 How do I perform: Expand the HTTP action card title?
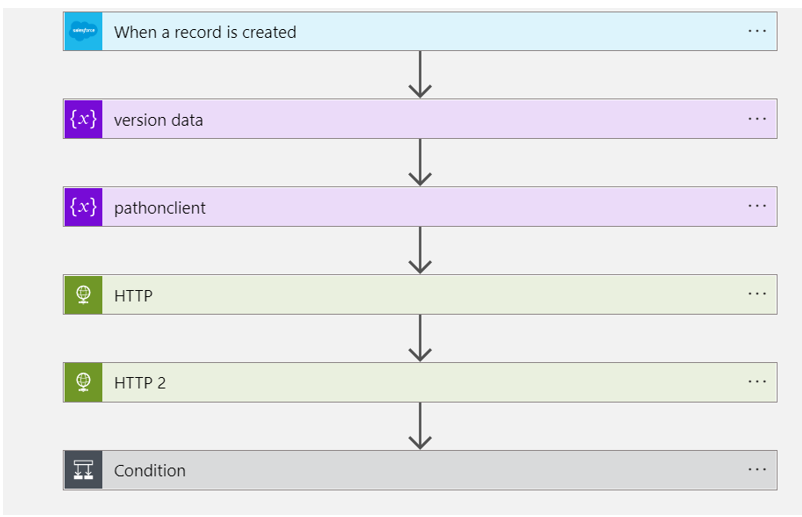tap(133, 295)
